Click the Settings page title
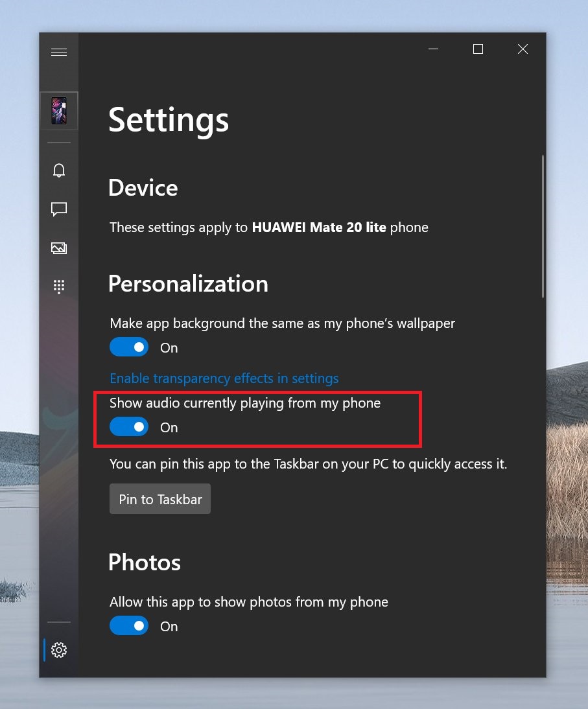The image size is (588, 709). (169, 120)
